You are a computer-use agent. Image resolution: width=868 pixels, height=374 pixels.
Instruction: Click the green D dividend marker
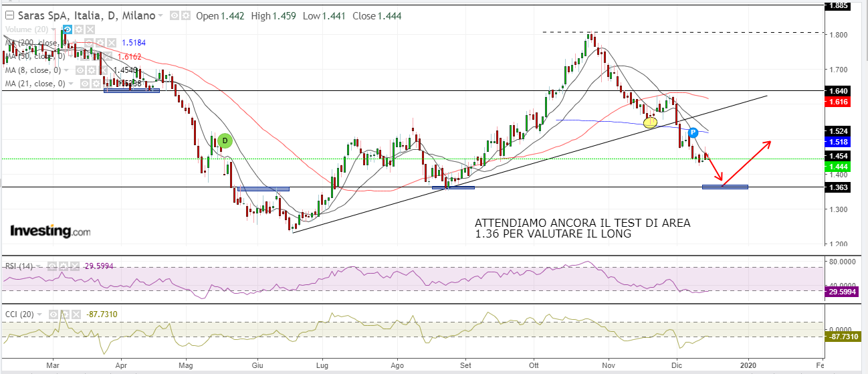tap(225, 141)
